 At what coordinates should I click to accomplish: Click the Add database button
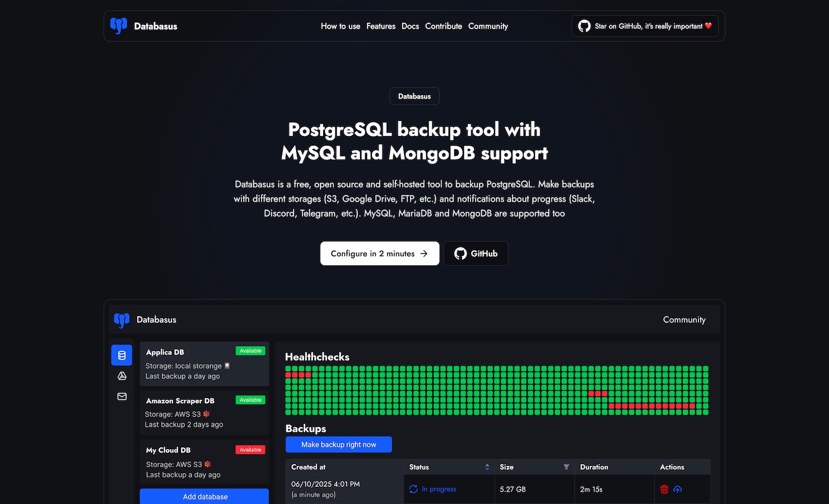(x=204, y=496)
